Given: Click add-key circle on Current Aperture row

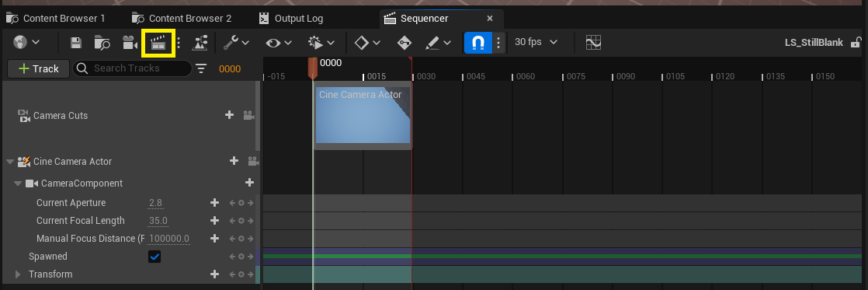Looking at the screenshot, I should tap(241, 203).
